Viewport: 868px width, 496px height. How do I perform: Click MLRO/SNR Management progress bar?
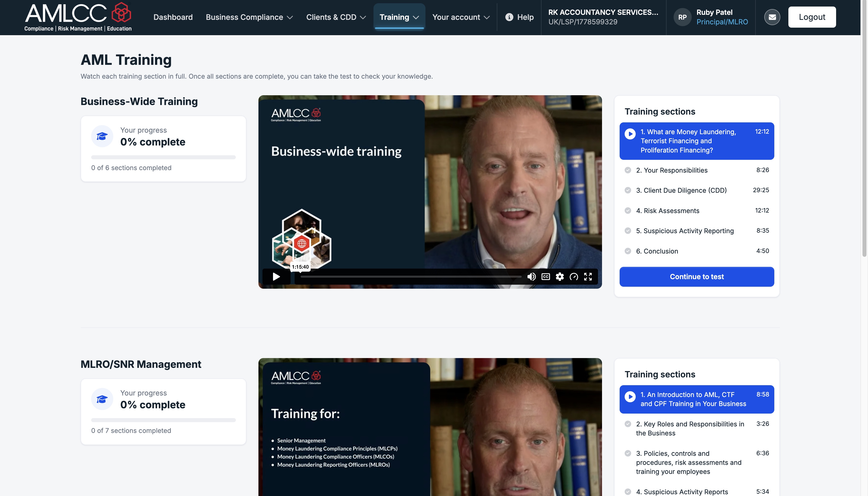(x=163, y=420)
